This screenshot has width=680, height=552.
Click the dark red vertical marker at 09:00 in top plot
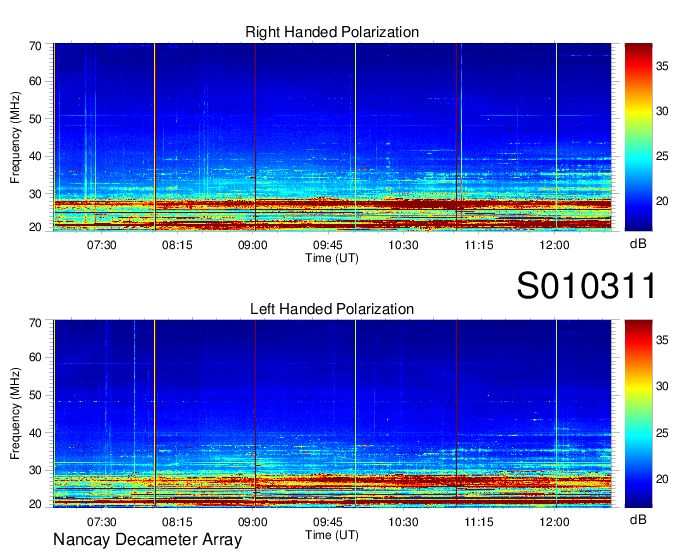point(255,137)
